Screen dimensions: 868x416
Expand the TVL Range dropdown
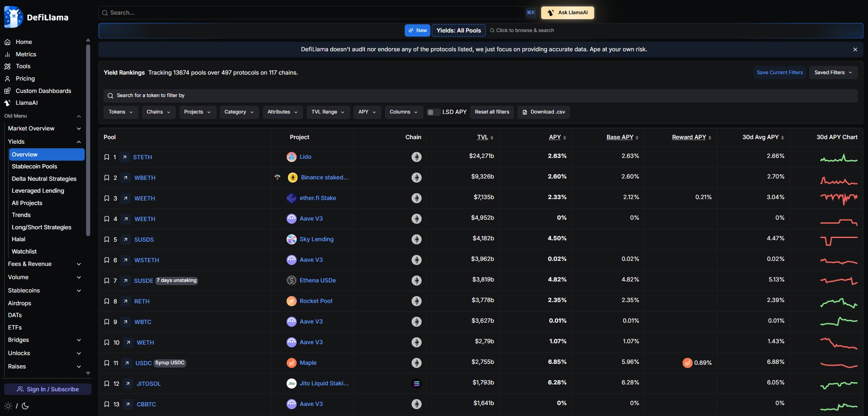click(x=328, y=112)
